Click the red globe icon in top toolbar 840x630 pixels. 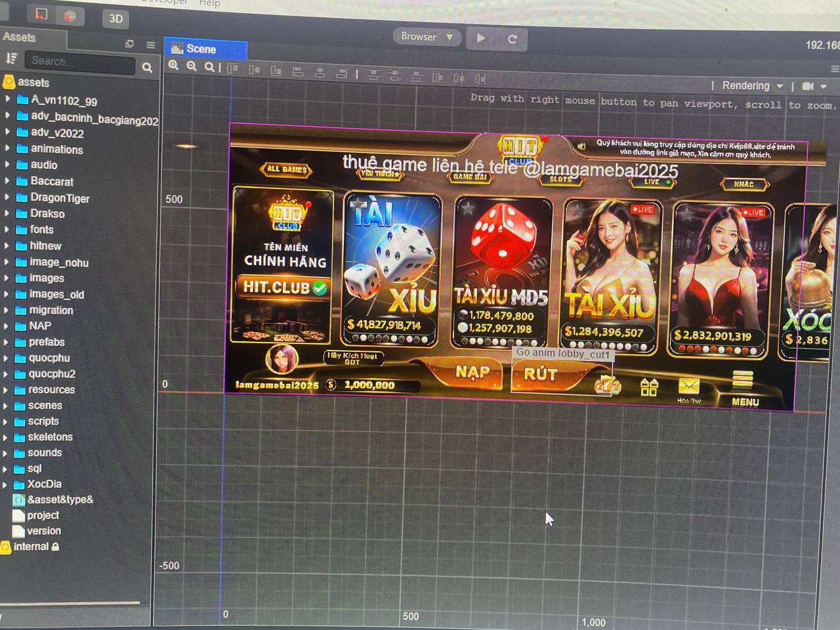tap(70, 16)
